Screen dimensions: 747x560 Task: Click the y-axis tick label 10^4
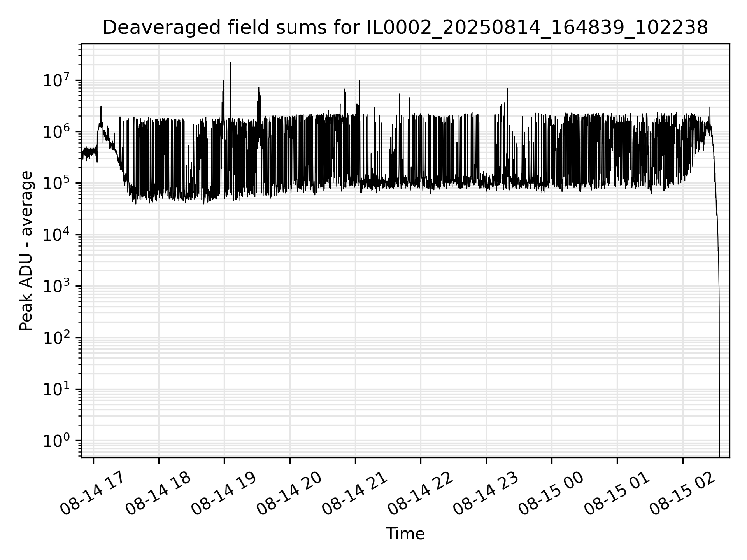point(57,235)
